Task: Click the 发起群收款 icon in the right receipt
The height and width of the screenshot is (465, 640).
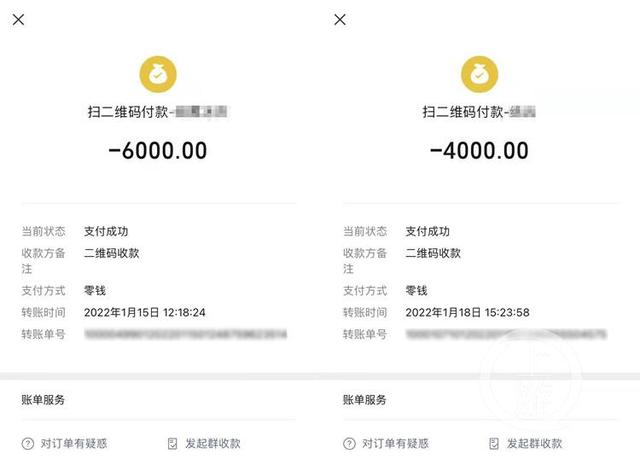Action: pyautogui.click(x=493, y=443)
